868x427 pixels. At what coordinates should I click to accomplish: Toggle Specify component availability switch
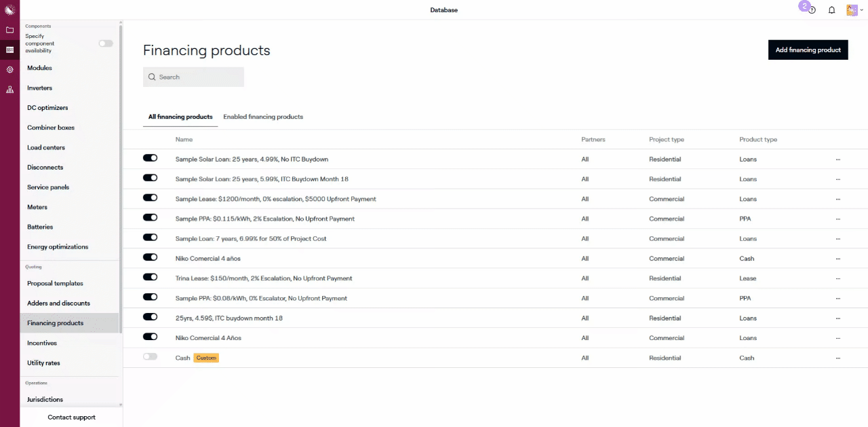(106, 43)
